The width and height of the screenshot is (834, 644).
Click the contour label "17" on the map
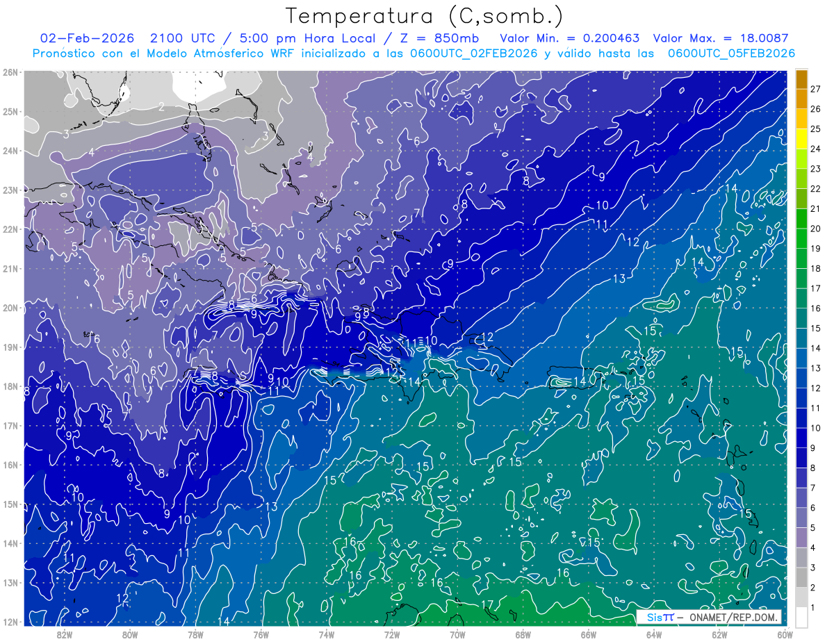(x=487, y=604)
